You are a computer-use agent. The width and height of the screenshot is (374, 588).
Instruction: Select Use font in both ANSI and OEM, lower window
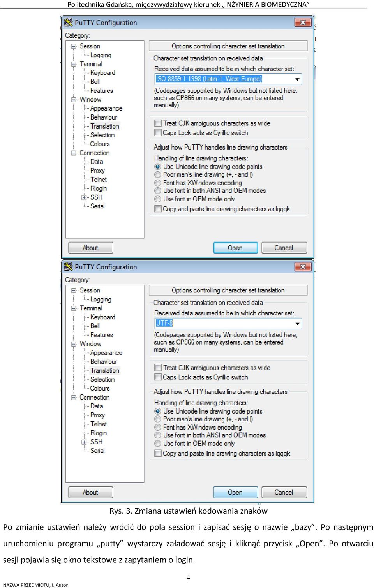tap(158, 435)
